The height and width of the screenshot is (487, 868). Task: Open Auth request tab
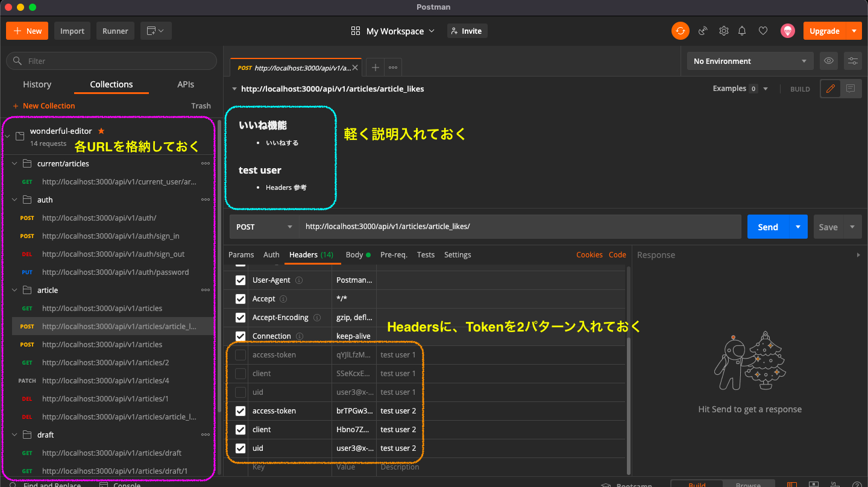click(271, 255)
